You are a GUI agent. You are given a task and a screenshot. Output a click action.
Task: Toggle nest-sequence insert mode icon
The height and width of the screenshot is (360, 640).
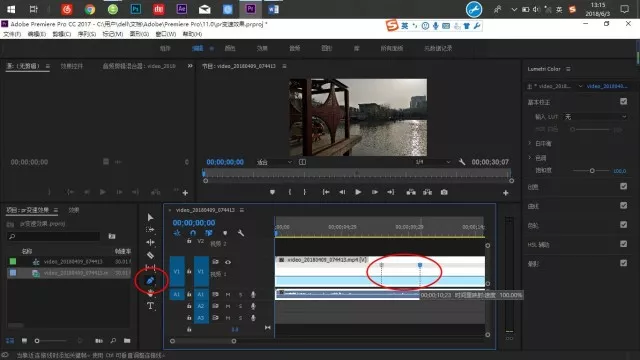(177, 233)
